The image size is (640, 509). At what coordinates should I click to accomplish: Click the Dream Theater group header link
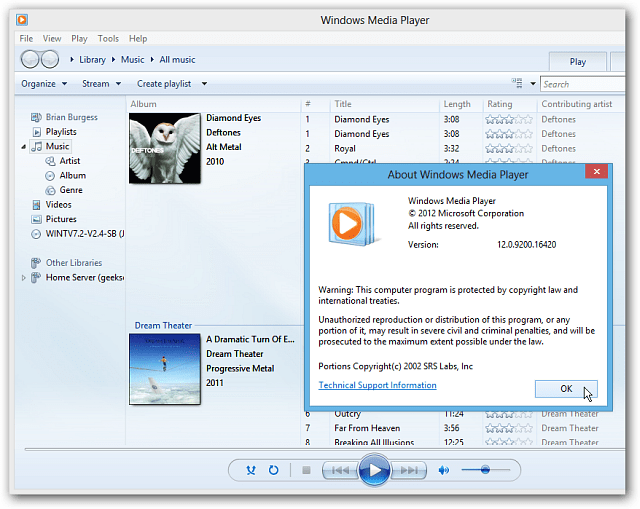[x=163, y=326]
